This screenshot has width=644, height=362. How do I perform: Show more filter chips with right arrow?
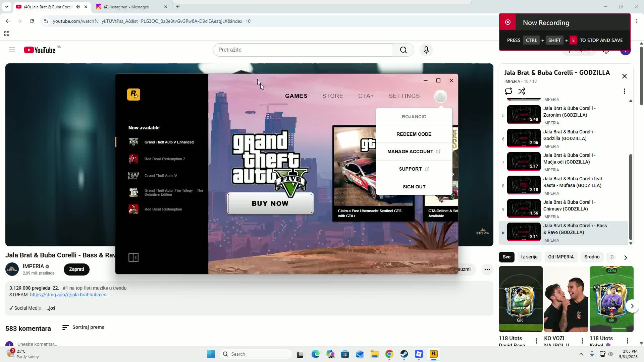coord(626,257)
